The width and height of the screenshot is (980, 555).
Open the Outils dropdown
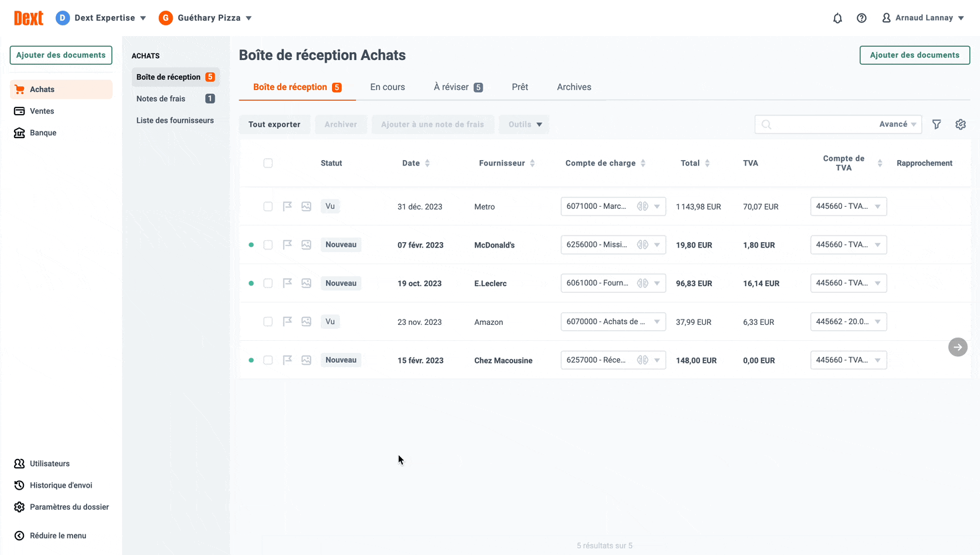pos(524,125)
